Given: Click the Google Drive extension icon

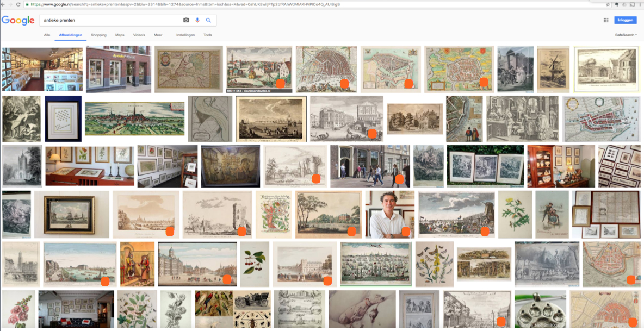Looking at the screenshot, I should click(x=625, y=4).
